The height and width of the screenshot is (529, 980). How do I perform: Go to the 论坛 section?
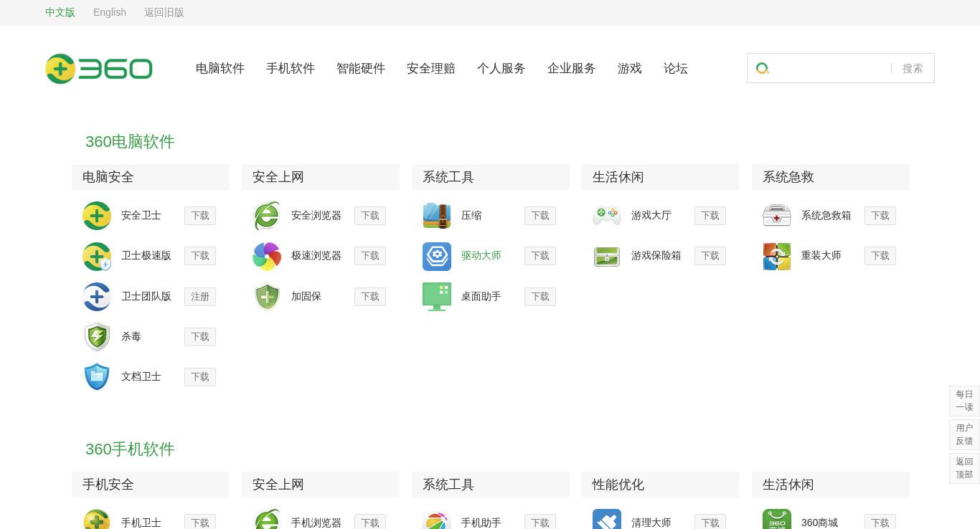676,68
